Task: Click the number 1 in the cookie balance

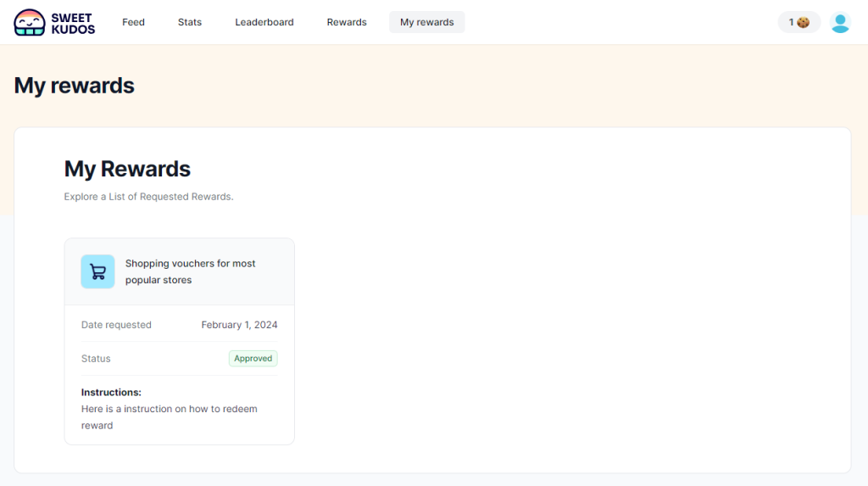Action: [x=792, y=22]
